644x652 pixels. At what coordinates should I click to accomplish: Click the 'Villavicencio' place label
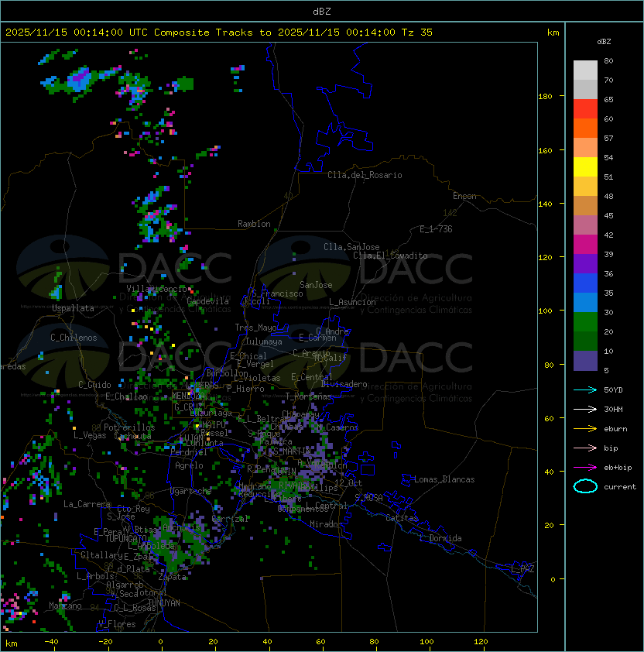(156, 289)
